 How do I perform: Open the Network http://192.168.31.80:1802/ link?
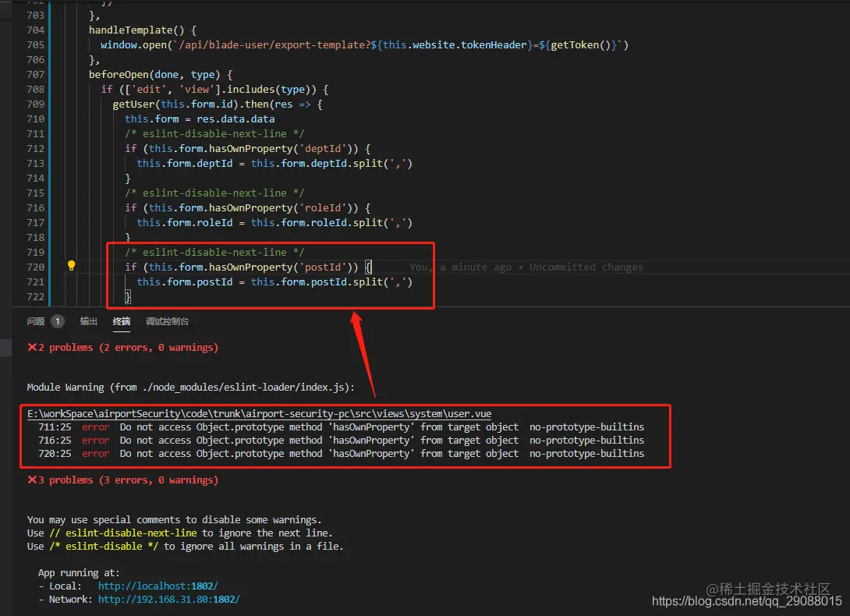(168, 599)
